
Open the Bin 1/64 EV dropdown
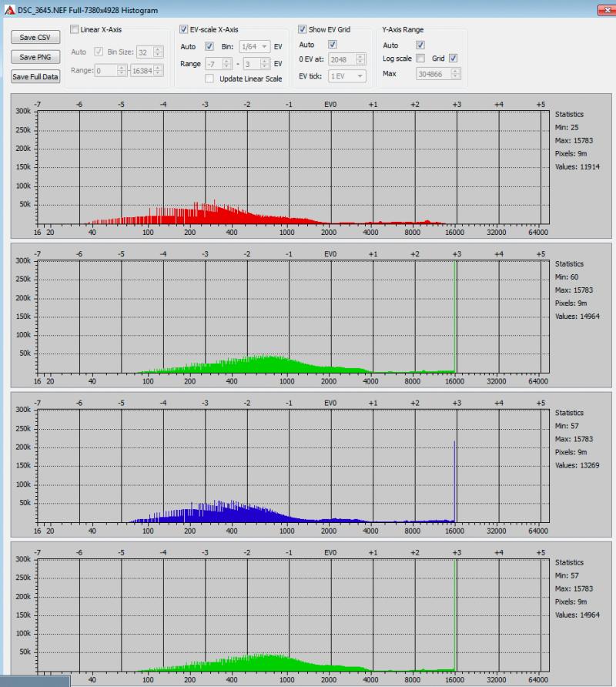pos(255,46)
